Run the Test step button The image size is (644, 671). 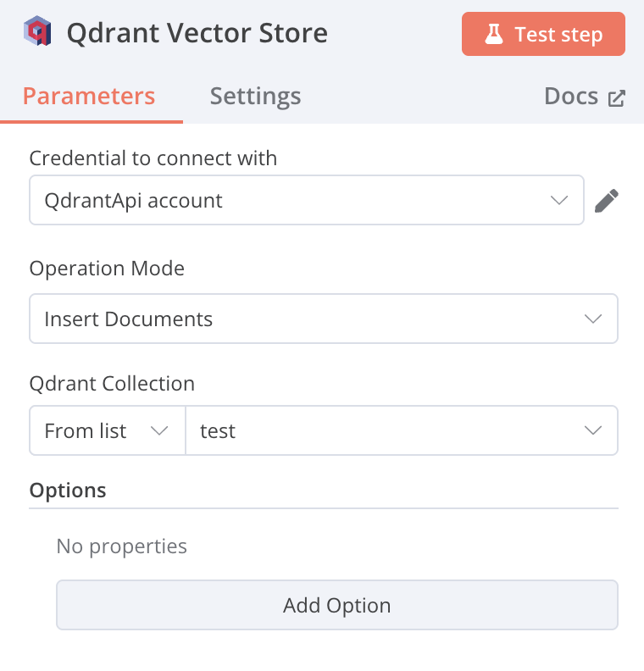click(x=543, y=35)
